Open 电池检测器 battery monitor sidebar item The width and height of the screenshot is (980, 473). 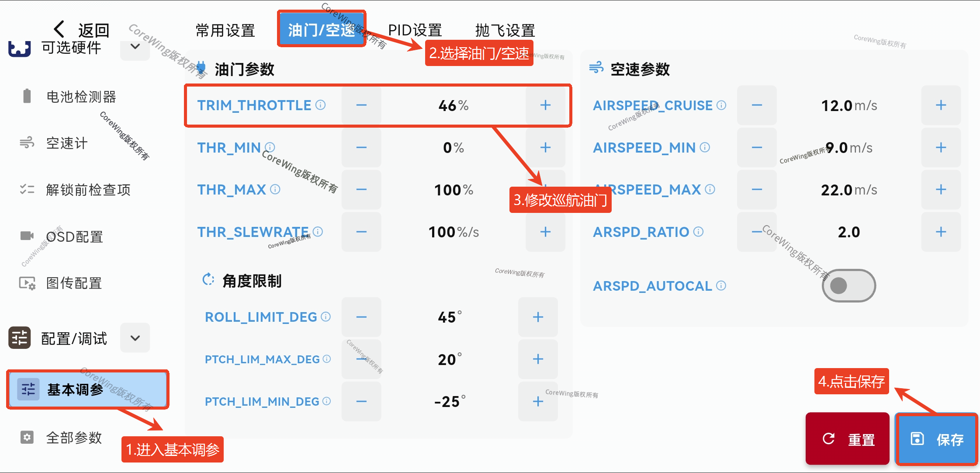[81, 97]
